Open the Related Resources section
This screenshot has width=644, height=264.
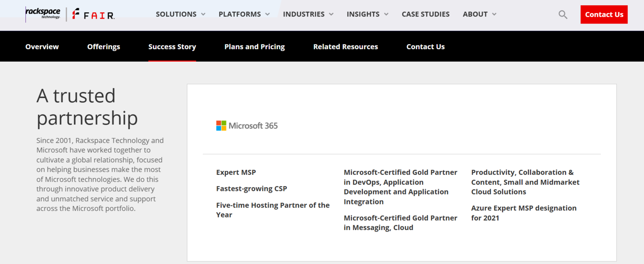pyautogui.click(x=345, y=46)
